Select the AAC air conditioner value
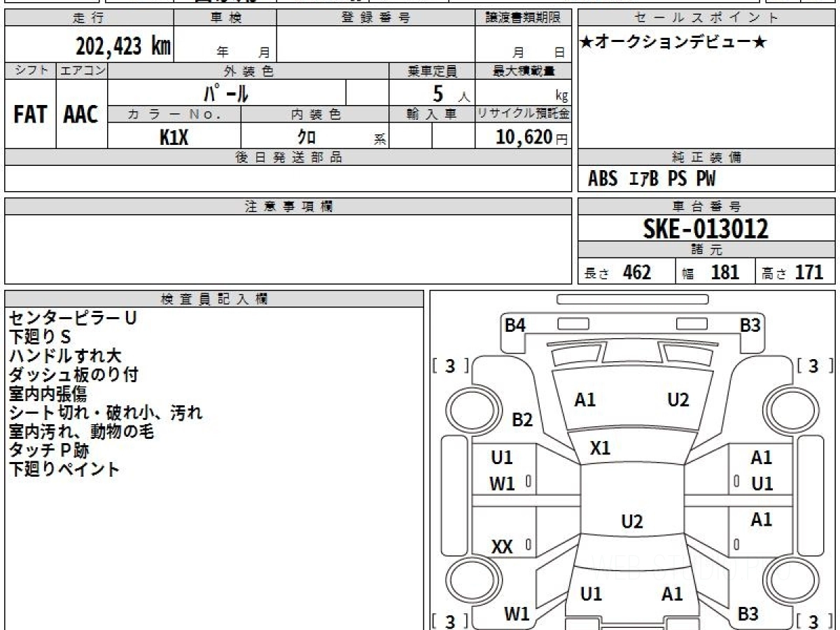 [81, 115]
